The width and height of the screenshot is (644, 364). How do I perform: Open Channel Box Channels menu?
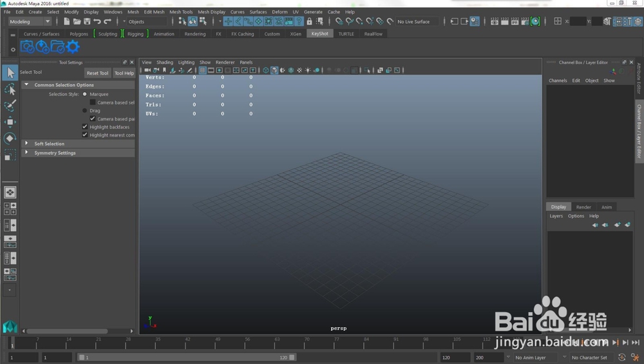tap(558, 81)
